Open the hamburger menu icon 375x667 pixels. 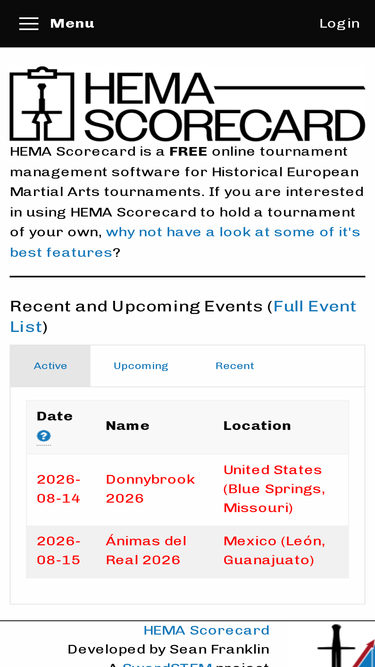pyautogui.click(x=28, y=23)
